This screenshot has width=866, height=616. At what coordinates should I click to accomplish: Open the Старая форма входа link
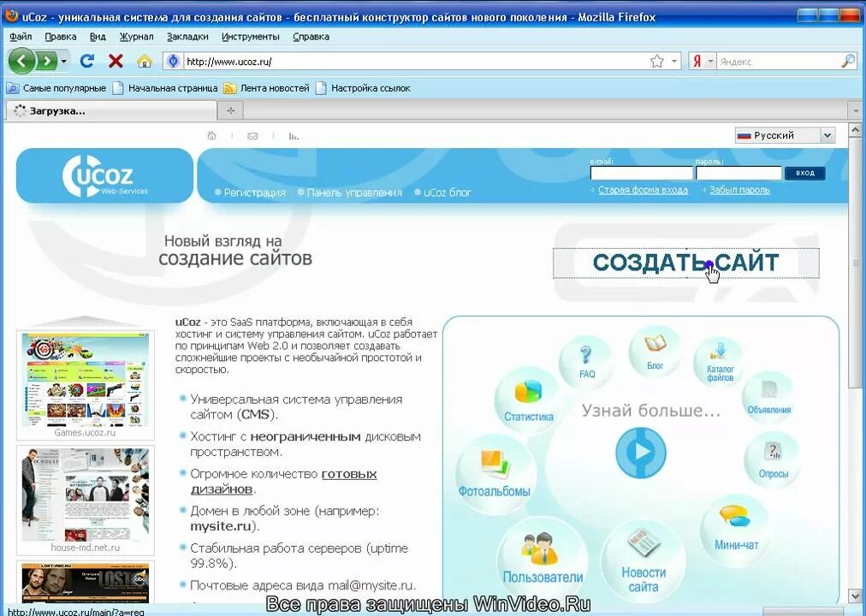click(643, 190)
